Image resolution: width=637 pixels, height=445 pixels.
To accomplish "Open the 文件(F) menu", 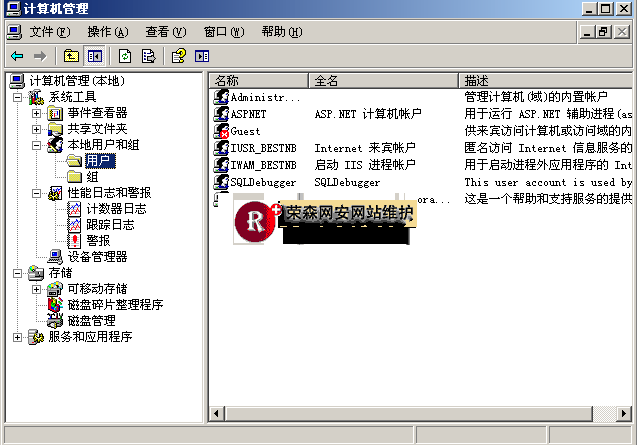I will [47, 32].
